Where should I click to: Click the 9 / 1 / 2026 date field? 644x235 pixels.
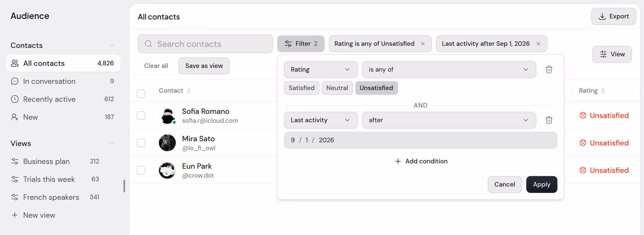click(x=420, y=140)
